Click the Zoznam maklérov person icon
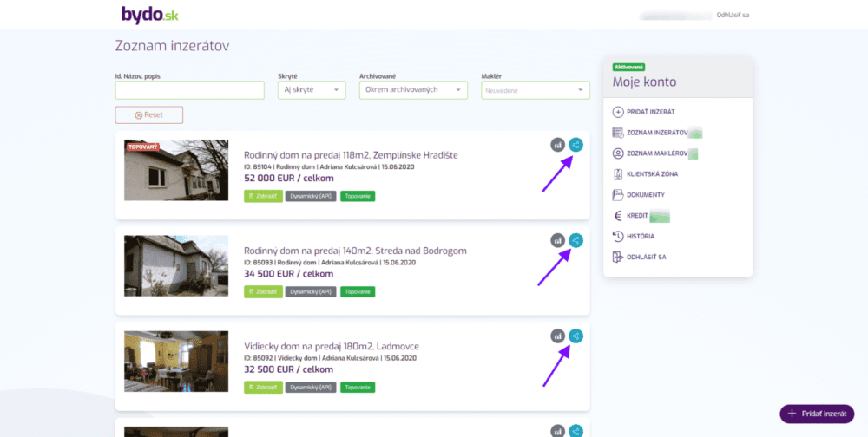Viewport: 868px width, 437px height. point(618,153)
